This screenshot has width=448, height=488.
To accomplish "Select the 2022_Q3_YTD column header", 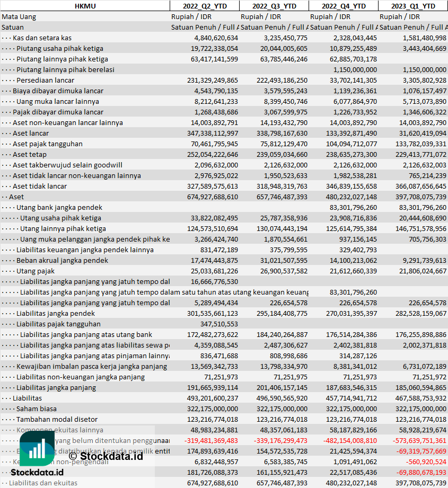I will [274, 6].
